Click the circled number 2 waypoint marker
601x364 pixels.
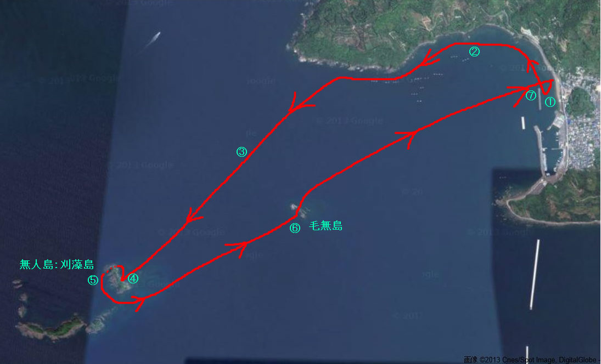pos(474,52)
